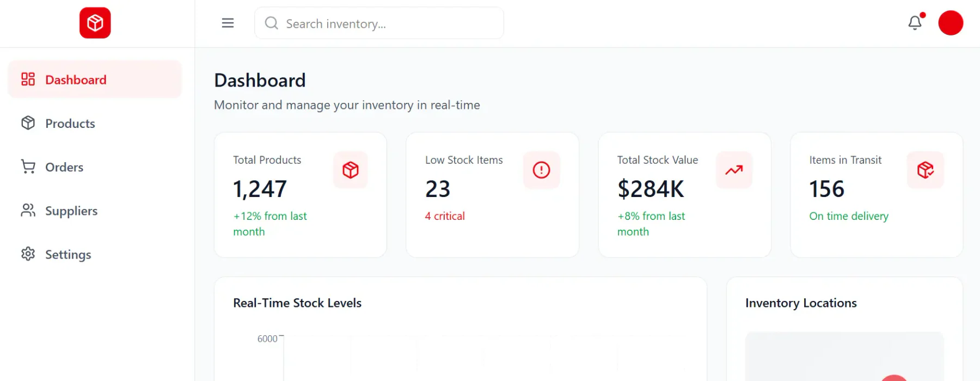Click the Suppliers people icon in sidebar
This screenshot has height=381, width=980.
pos(28,210)
